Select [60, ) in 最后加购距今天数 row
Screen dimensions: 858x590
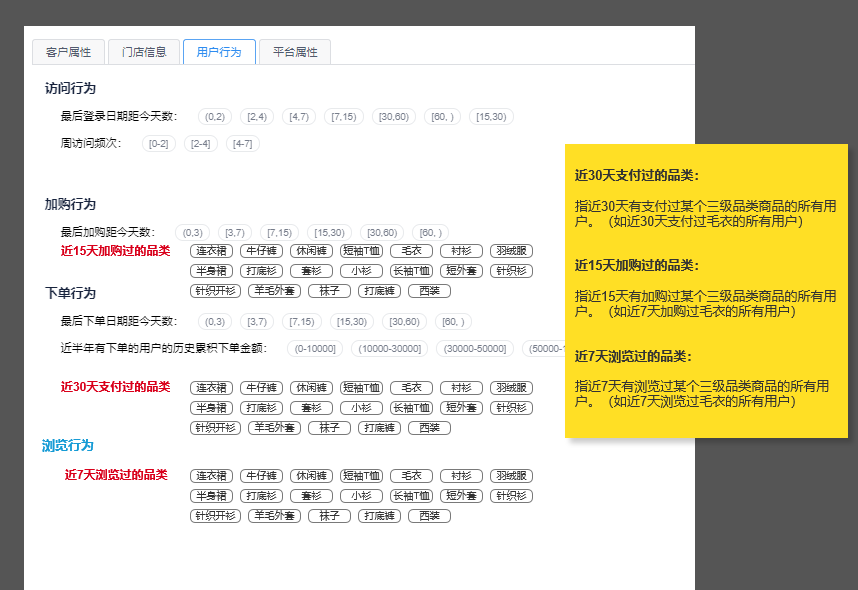pyautogui.click(x=431, y=233)
